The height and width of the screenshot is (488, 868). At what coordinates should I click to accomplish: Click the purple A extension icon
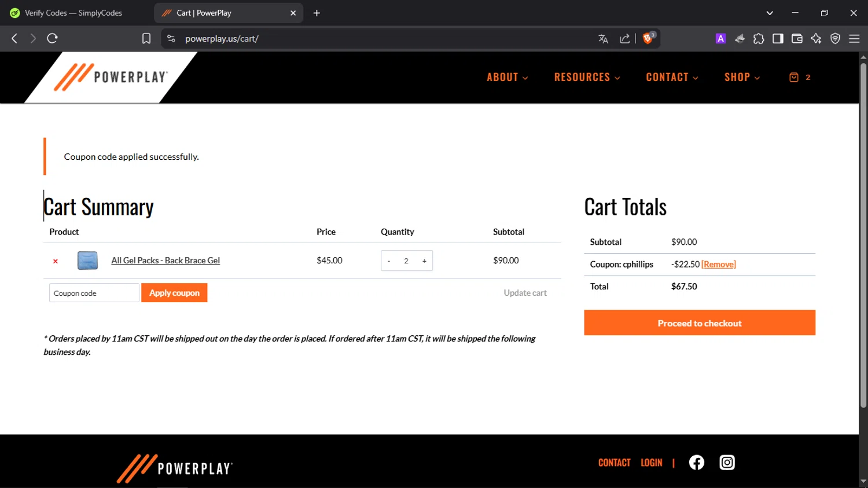pyautogui.click(x=720, y=39)
